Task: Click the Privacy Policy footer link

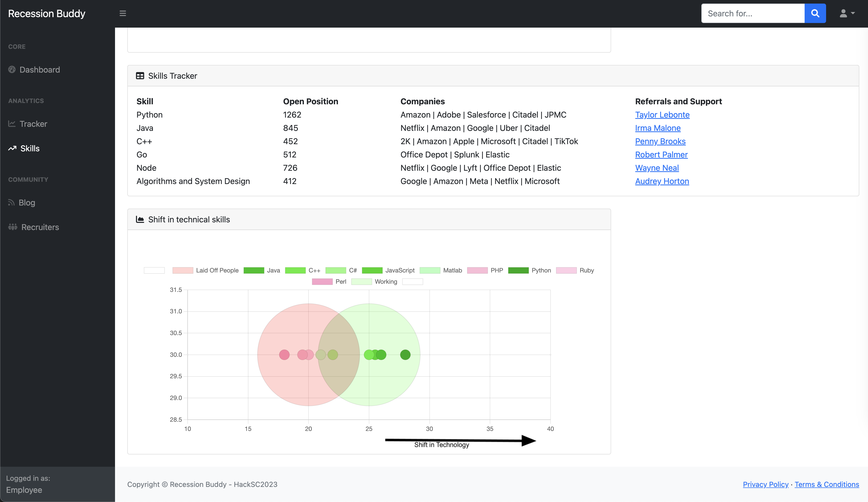Action: [765, 484]
